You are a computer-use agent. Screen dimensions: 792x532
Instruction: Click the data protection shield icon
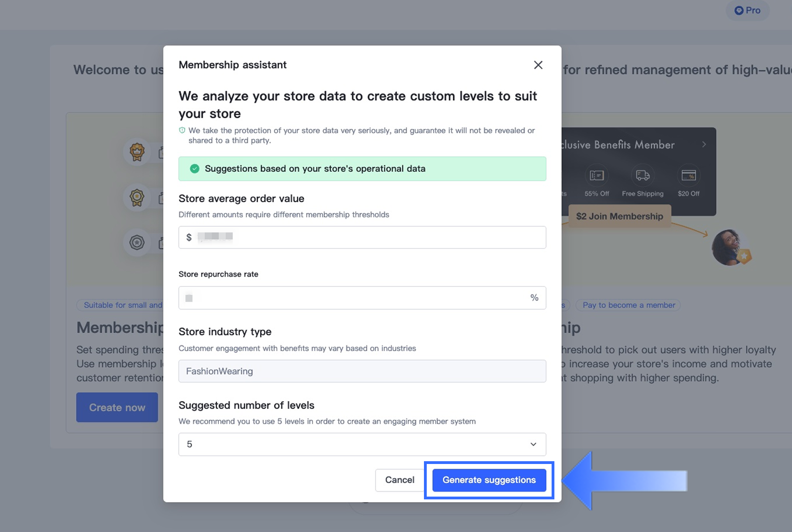[182, 130]
